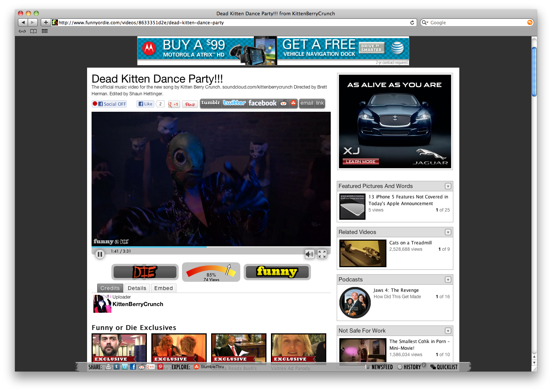Click the uploader avatar thumbnail
The width and height of the screenshot is (552, 392).
coord(102,304)
